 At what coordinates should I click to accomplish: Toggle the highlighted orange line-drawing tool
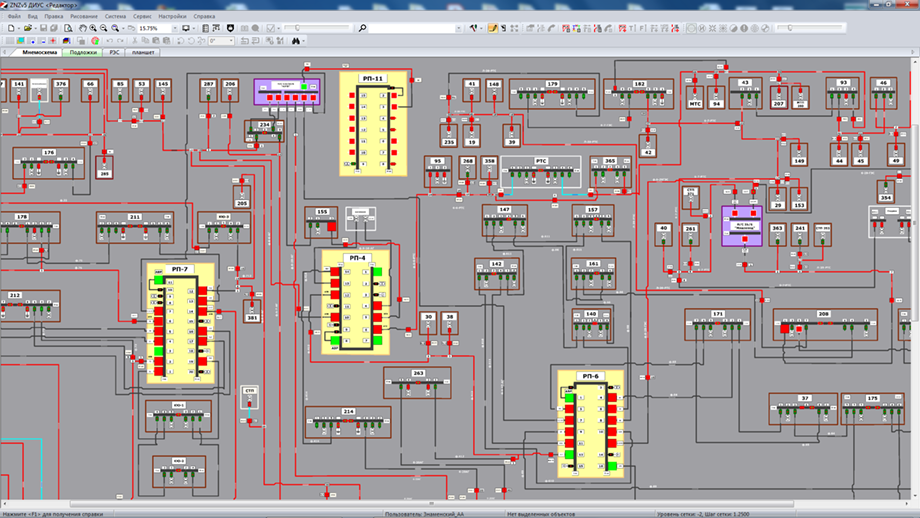[492, 28]
